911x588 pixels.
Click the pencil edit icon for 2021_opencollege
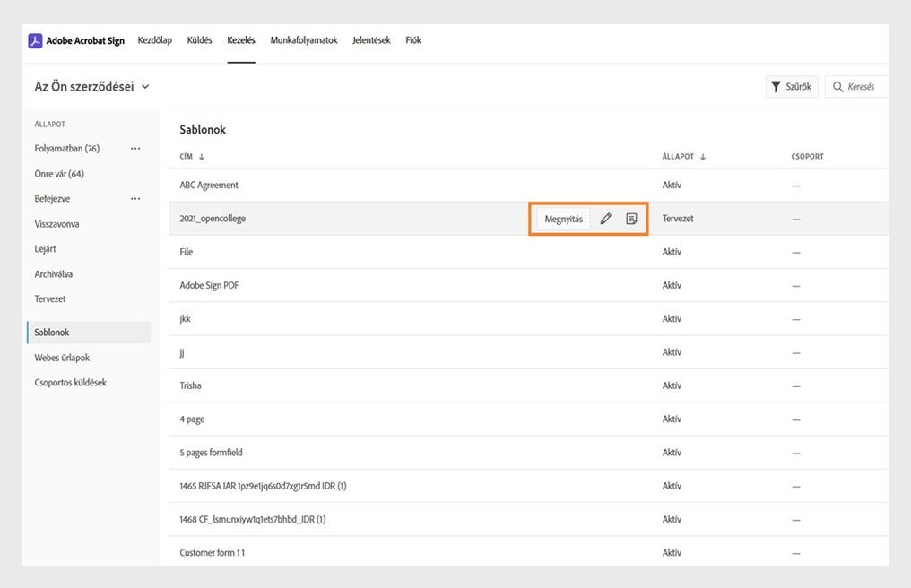click(x=606, y=219)
